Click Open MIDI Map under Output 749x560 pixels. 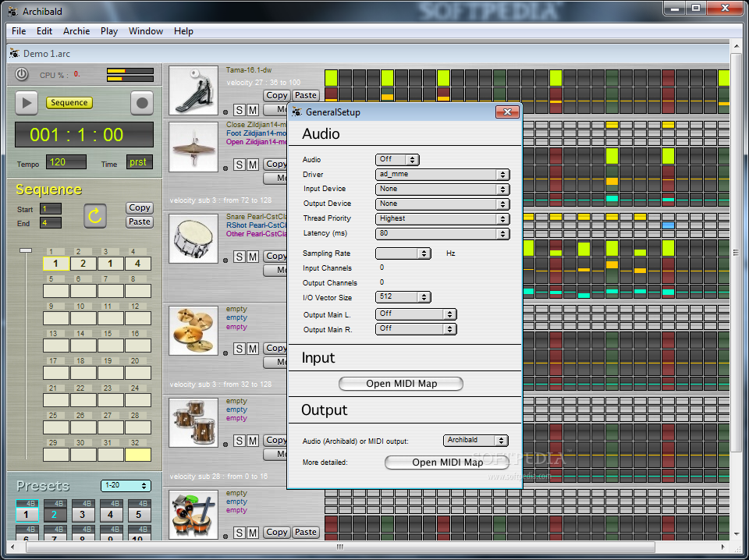447,463
